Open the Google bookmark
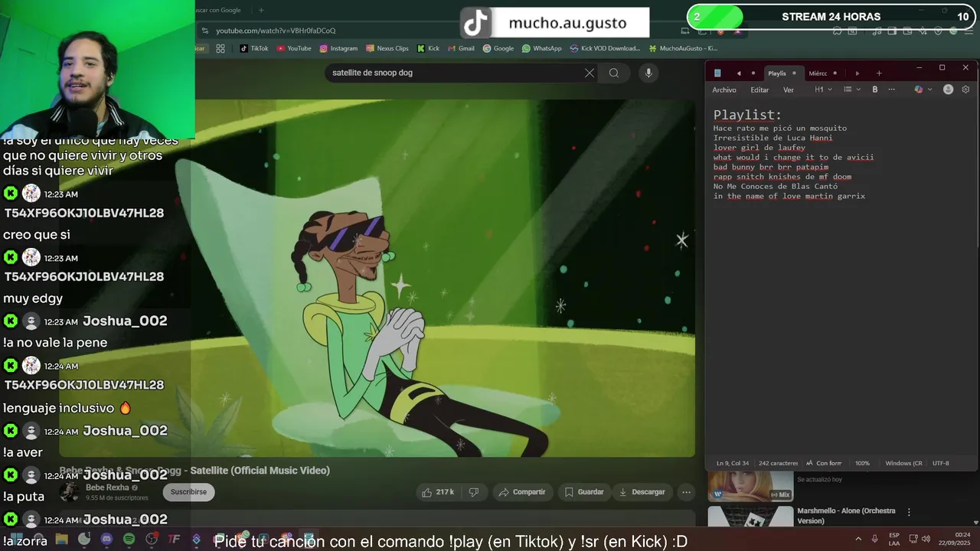The width and height of the screenshot is (980, 551). (498, 48)
